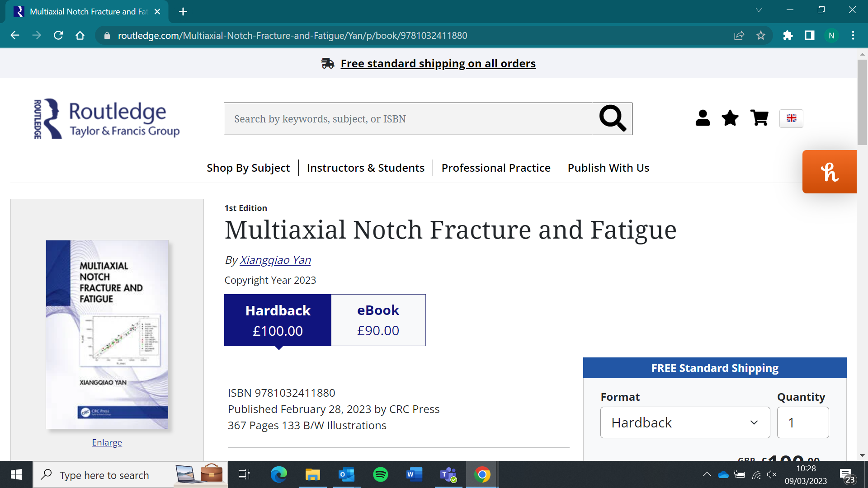This screenshot has width=868, height=488.
Task: Click the Routledge Taylor & Francis logo
Action: 107,118
